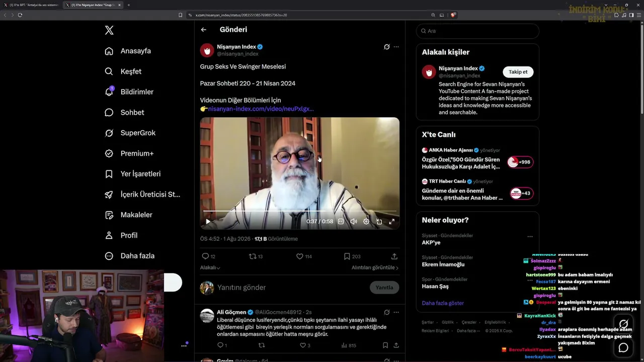Click the Yanıtla reply button
Screen dimensions: 644x362
(384, 288)
